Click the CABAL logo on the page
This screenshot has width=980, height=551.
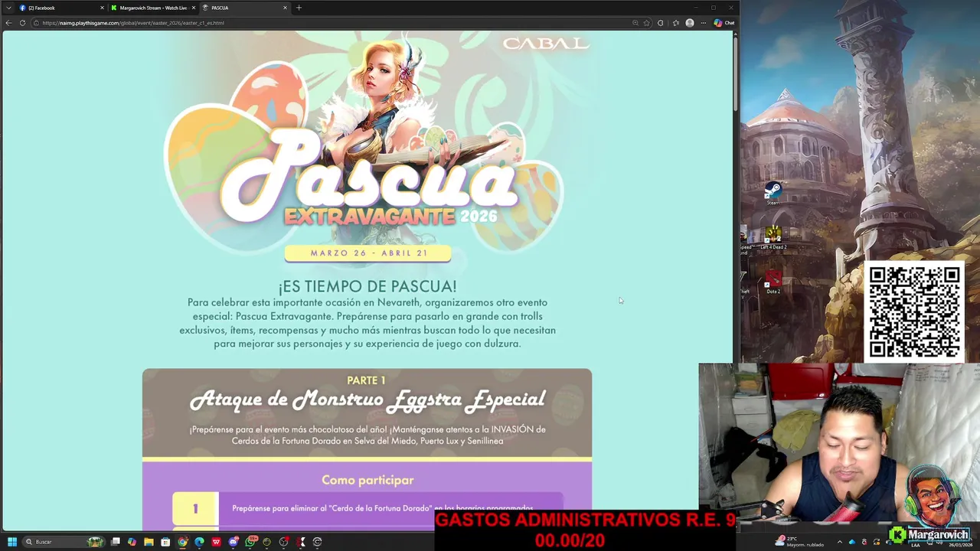click(546, 44)
